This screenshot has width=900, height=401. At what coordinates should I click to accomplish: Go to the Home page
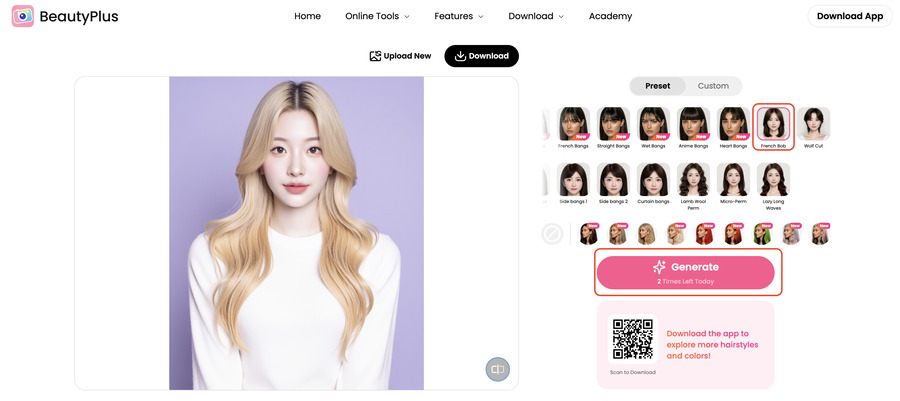(307, 16)
